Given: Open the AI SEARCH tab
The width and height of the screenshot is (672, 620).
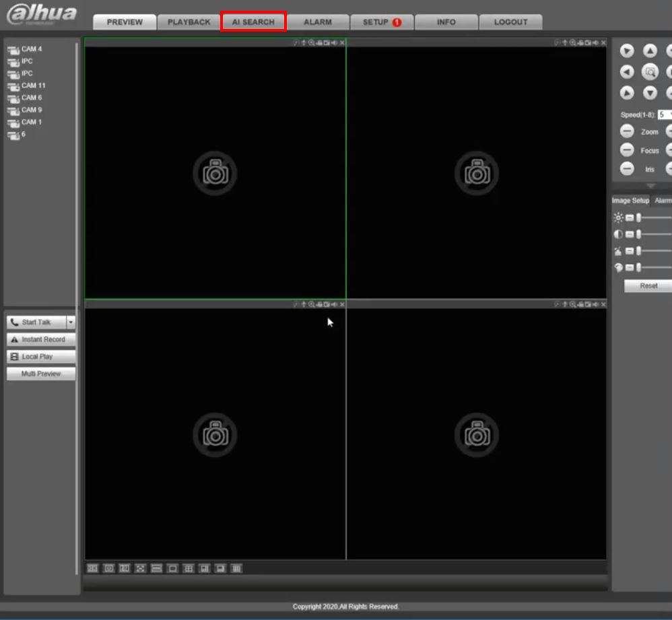Looking at the screenshot, I should point(253,22).
